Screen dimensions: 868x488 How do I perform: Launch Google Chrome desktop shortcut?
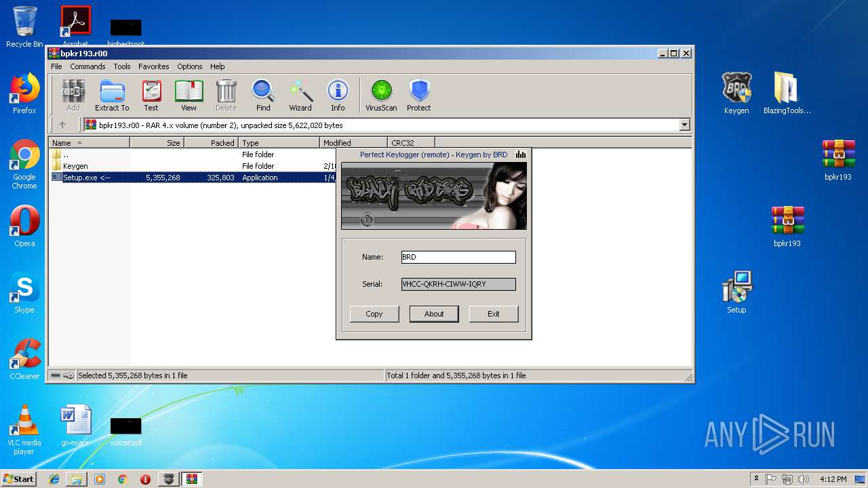[24, 165]
